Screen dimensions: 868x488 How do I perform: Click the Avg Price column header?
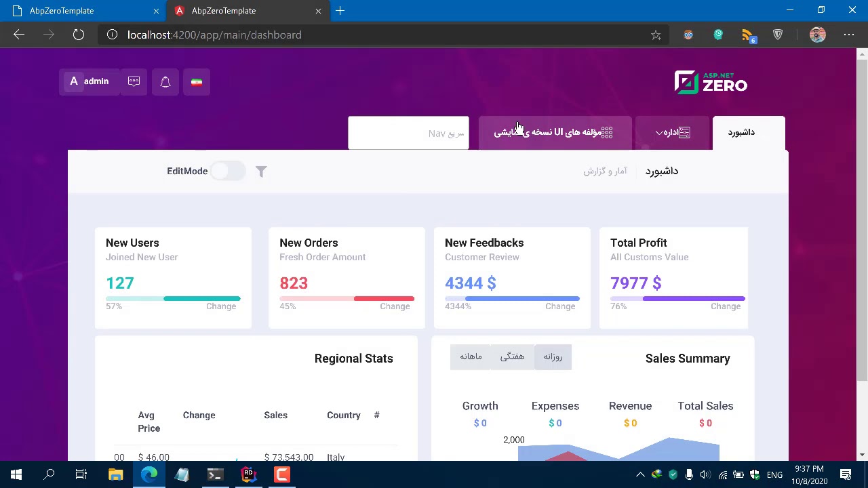149,422
